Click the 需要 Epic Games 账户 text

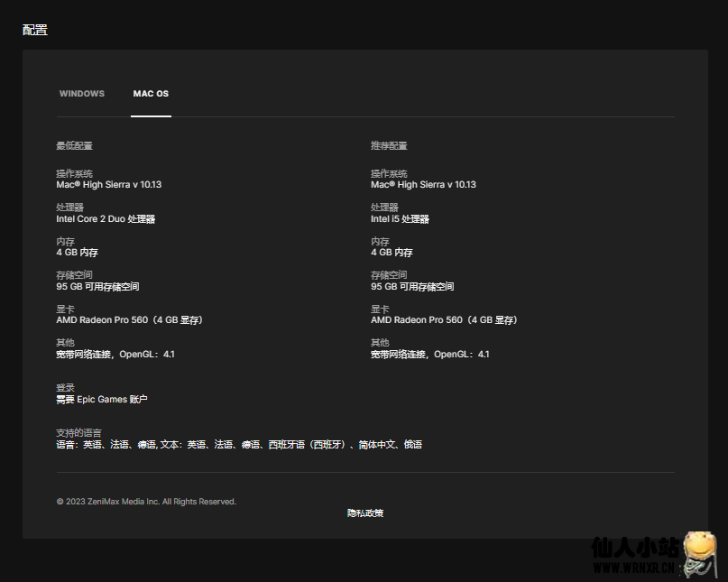(x=101, y=399)
